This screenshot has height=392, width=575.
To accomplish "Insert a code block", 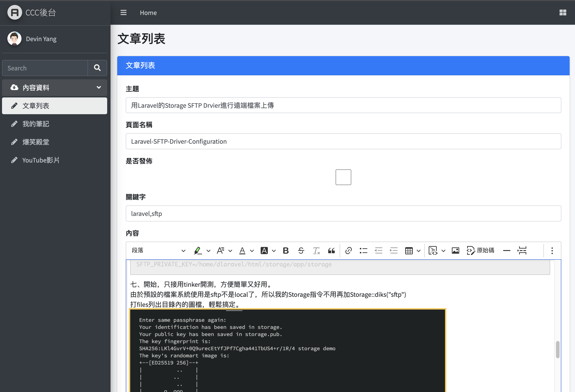I will pos(433,251).
